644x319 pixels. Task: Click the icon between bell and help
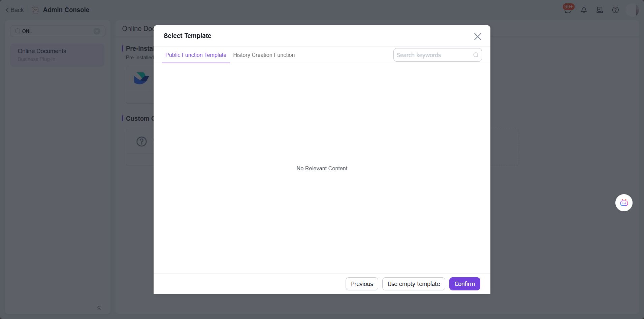point(599,10)
